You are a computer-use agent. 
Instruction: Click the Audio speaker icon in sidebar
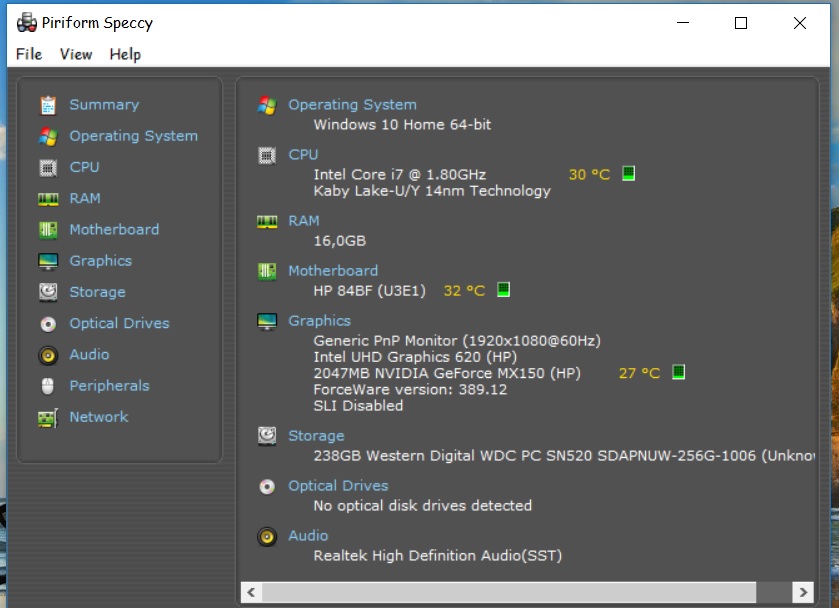48,355
